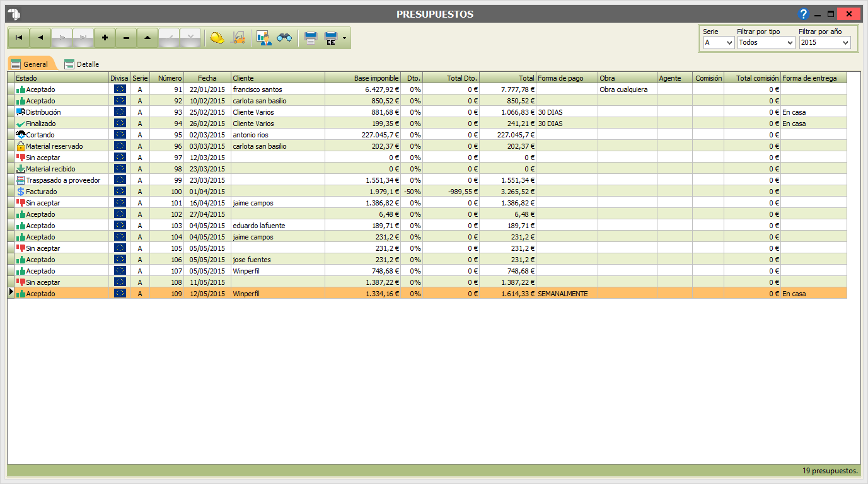Click the checkmark icon of Finalizado row
Viewport: 868px width, 484px height.
click(20, 124)
